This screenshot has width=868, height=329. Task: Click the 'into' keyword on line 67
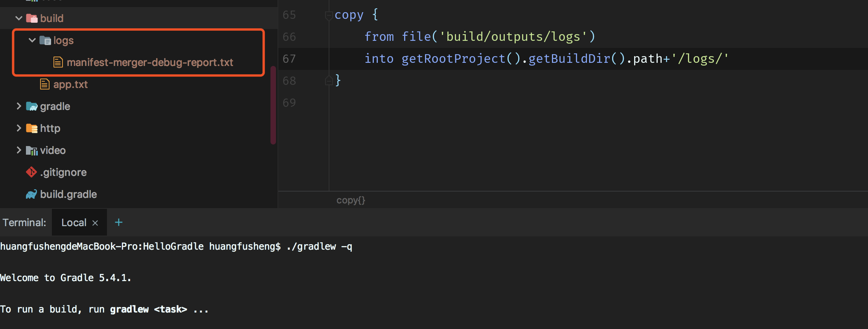coord(379,58)
